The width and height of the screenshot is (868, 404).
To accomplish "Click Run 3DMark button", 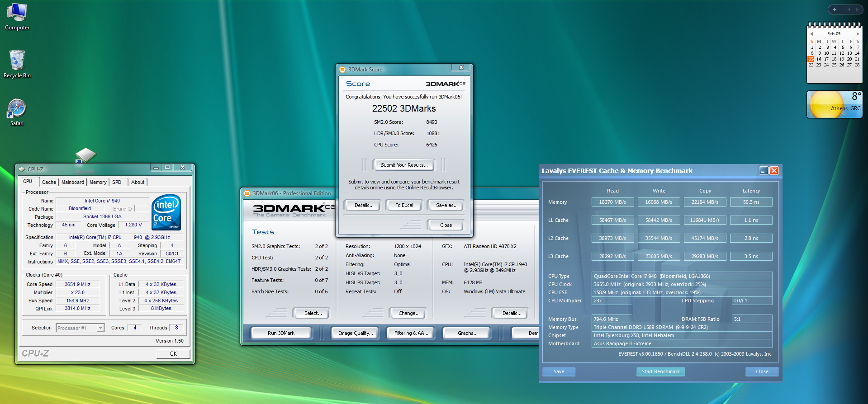I will [281, 333].
